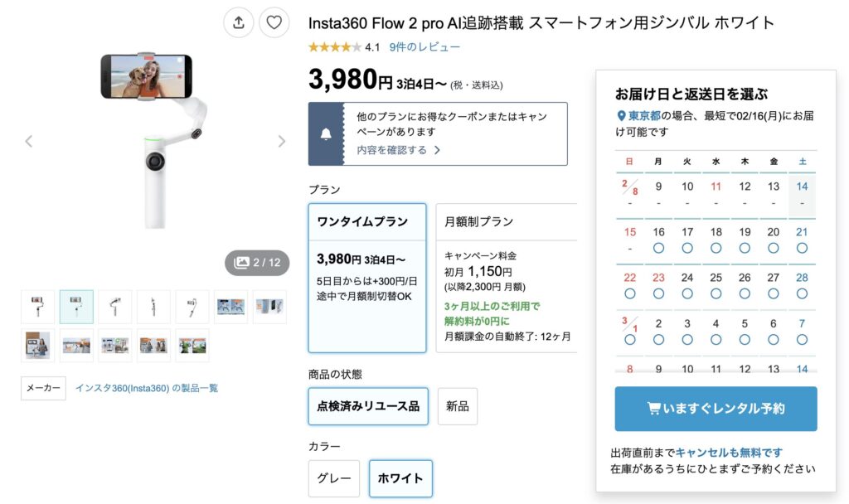Click the star rating icons
The image size is (849, 504).
[x=334, y=47]
